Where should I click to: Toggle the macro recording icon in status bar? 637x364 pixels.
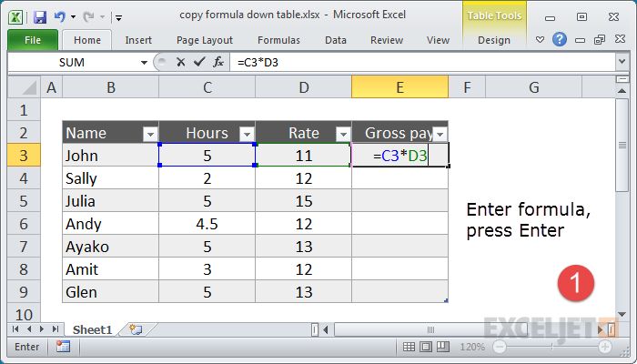(x=64, y=347)
